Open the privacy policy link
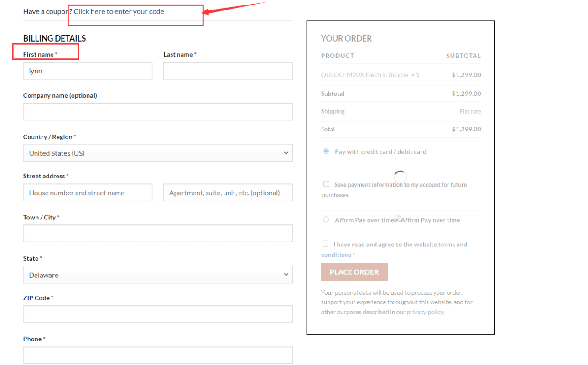The height and width of the screenshot is (365, 588). (424, 312)
